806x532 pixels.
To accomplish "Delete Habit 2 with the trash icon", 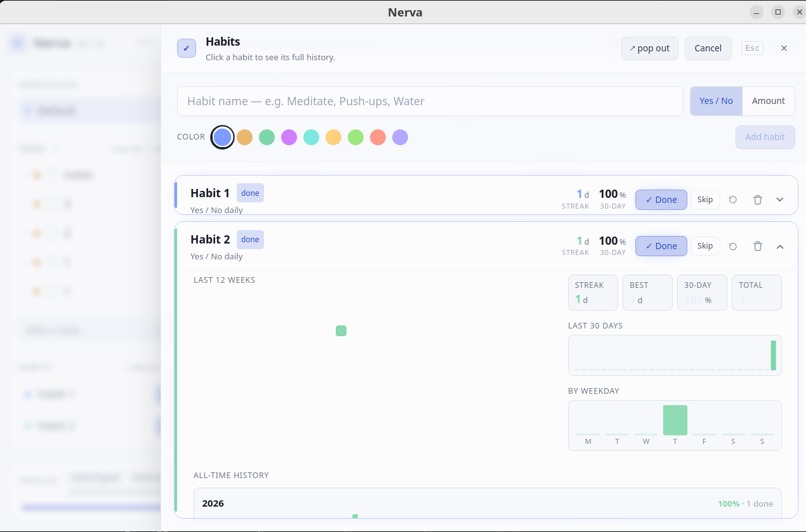I will pyautogui.click(x=758, y=246).
